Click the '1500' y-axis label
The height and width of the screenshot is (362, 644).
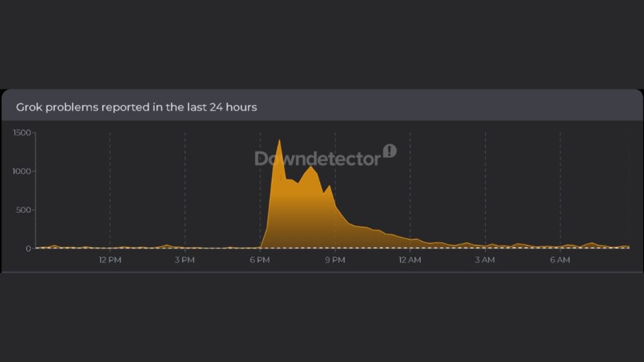tap(22, 133)
